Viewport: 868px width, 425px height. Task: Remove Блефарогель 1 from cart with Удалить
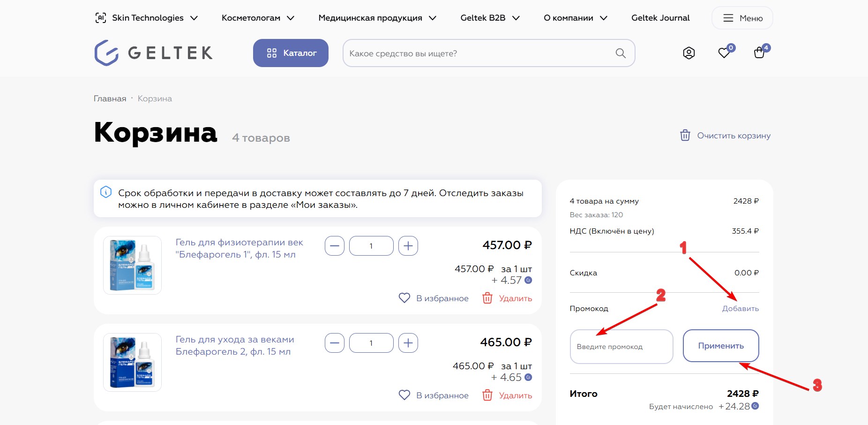click(508, 298)
